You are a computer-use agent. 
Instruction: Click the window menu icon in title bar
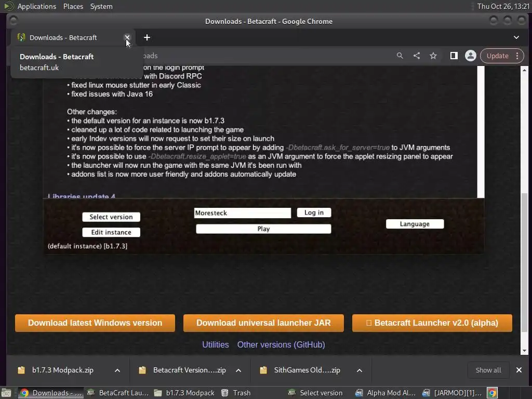(13, 21)
